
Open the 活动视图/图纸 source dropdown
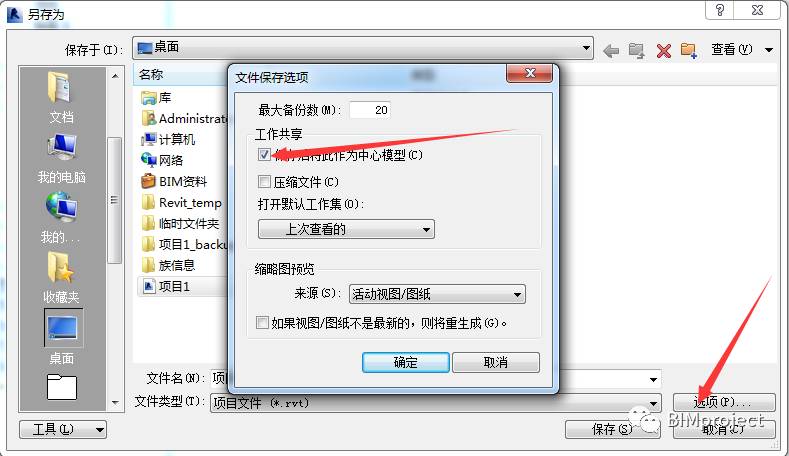tap(437, 294)
